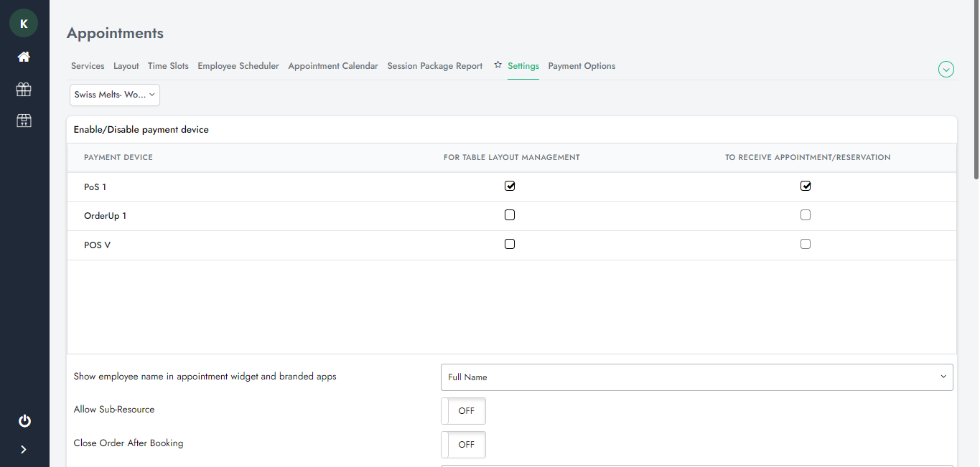980x467 pixels.
Task: Uncheck PoS 1 table layout management checkbox
Action: 510,187
